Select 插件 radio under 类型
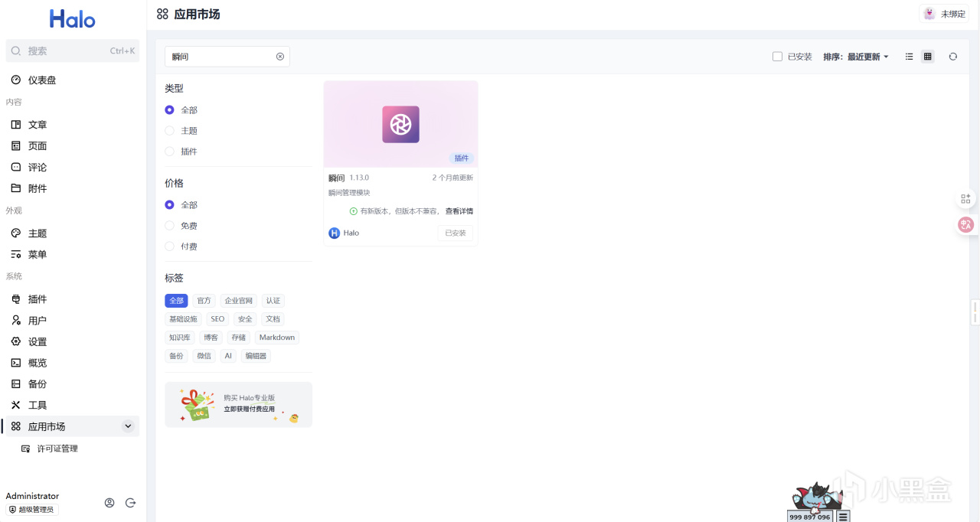Screen dimensions: 980x522 point(170,152)
